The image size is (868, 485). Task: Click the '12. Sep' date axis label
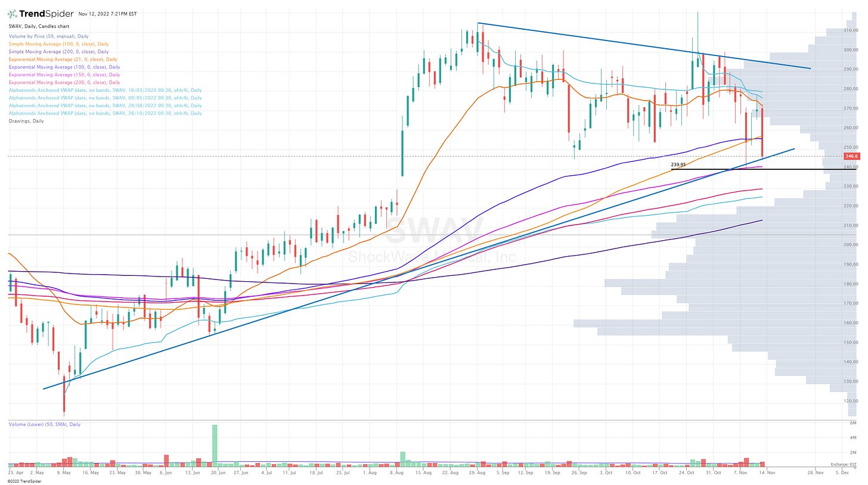click(x=526, y=472)
